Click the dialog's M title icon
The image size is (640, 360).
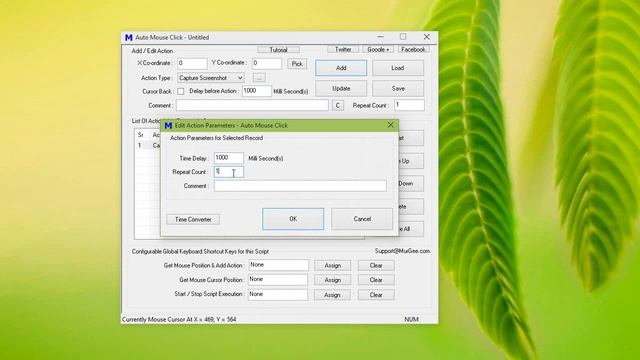[x=168, y=126]
